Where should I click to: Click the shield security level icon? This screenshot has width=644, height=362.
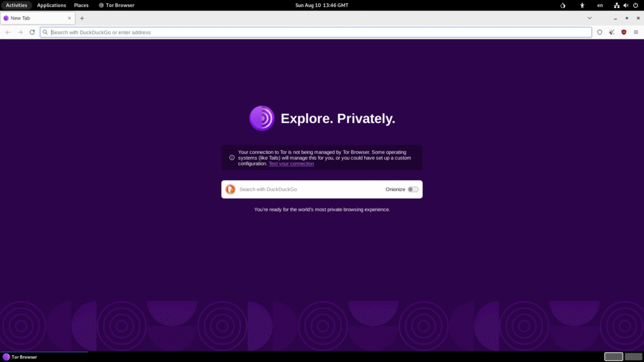(599, 32)
